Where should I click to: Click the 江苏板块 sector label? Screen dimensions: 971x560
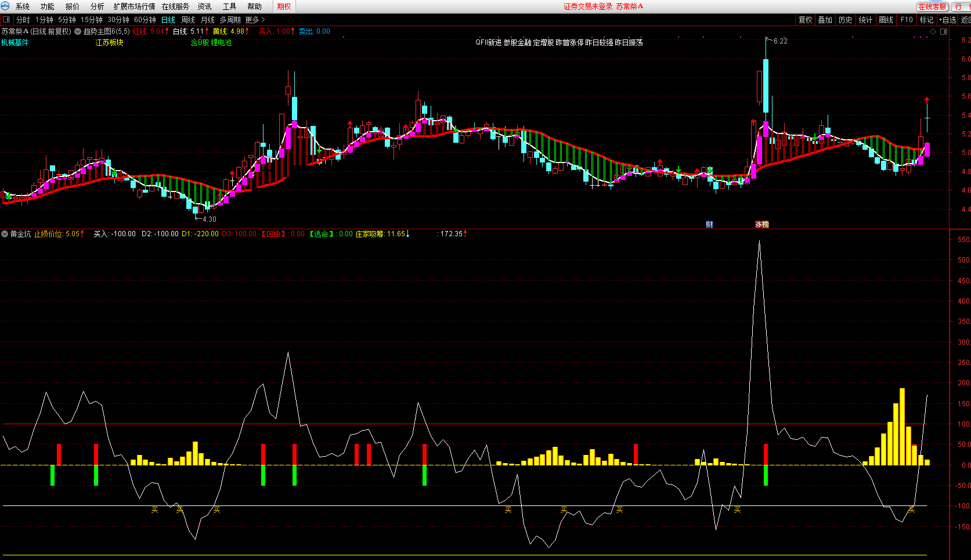click(109, 42)
